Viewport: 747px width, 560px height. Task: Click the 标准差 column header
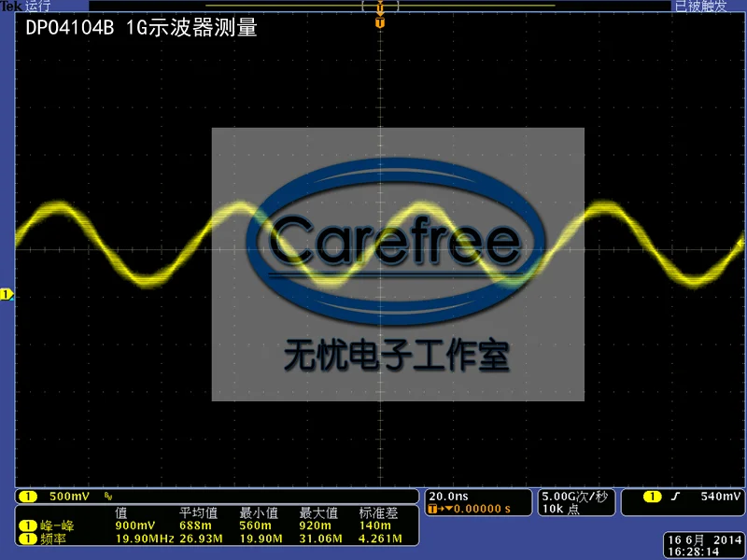tap(378, 512)
